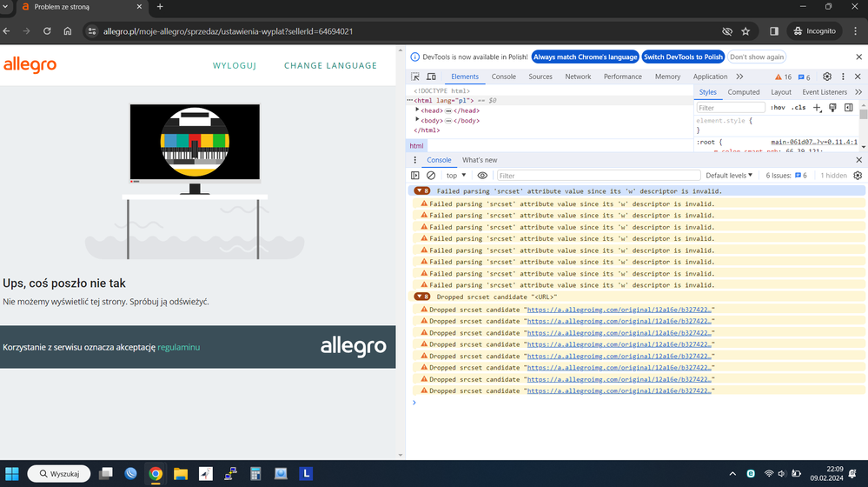This screenshot has height=487, width=868.
Task: Select the Layout tab
Action: [781, 92]
